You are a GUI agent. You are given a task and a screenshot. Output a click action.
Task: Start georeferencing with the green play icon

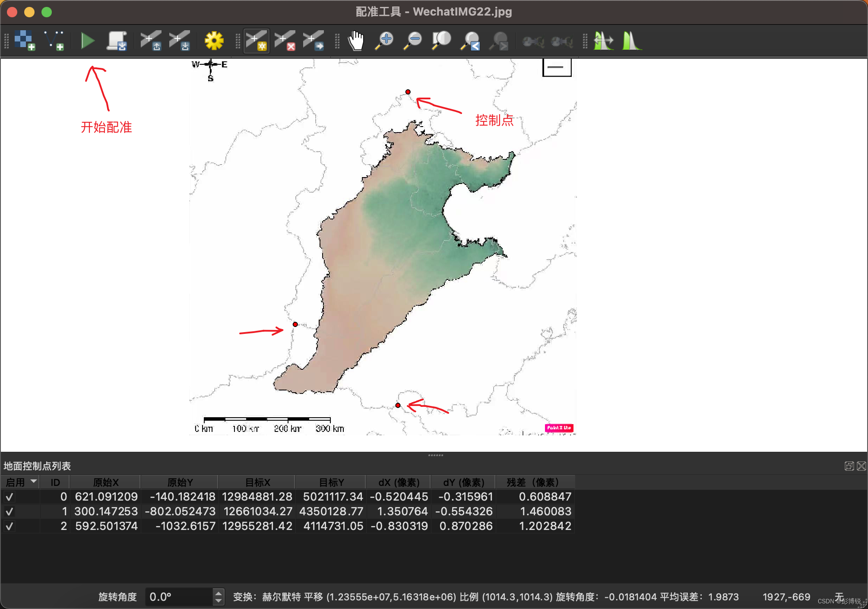[88, 41]
